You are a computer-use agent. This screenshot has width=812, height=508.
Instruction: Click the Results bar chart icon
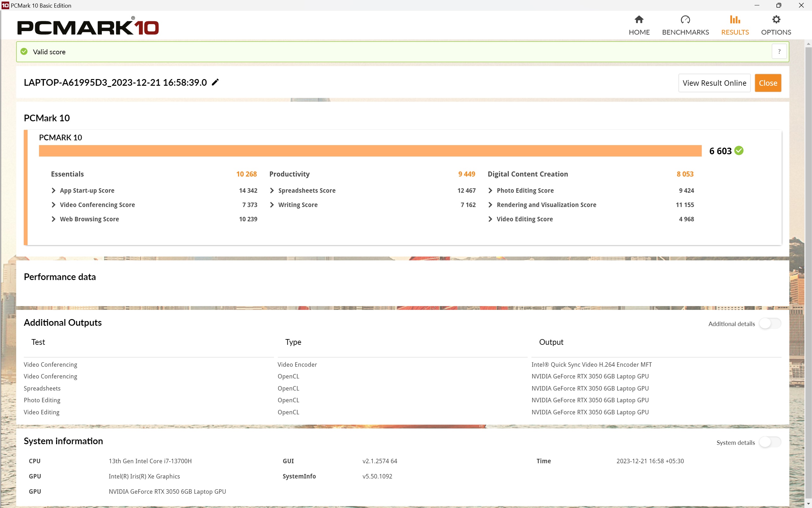click(x=735, y=19)
